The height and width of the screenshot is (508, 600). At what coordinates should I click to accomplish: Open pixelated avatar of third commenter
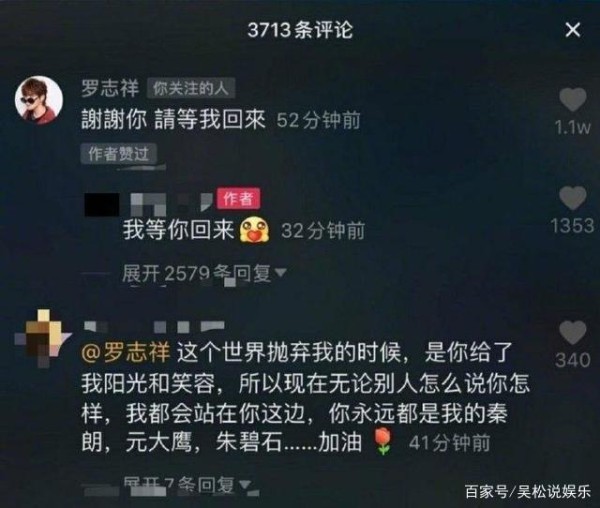pyautogui.click(x=43, y=338)
